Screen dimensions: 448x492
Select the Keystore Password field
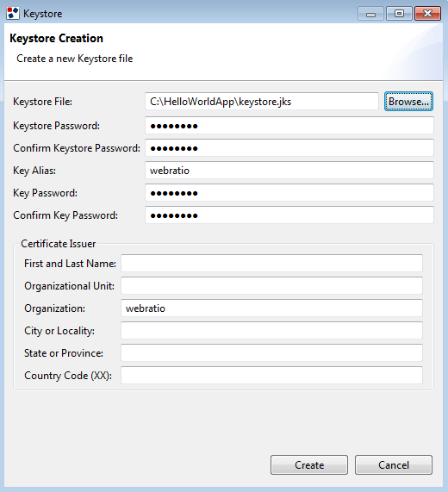(289, 126)
